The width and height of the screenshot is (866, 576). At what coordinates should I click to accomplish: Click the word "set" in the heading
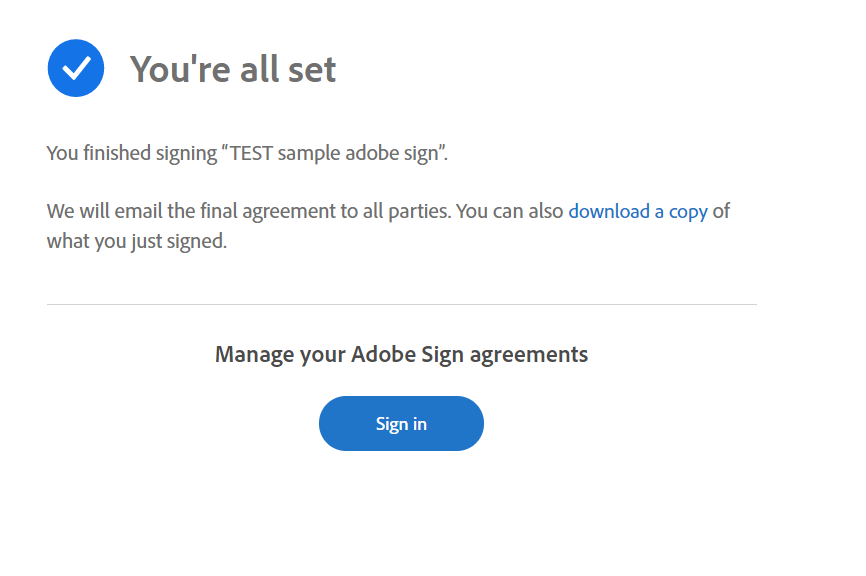click(311, 70)
